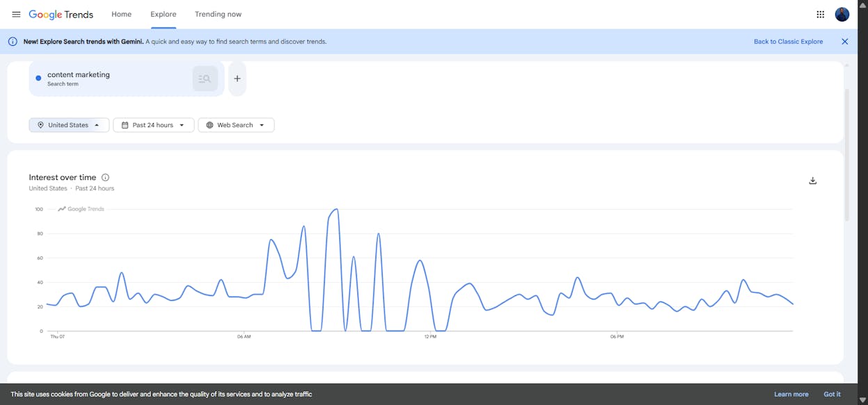Click the Interest over time help icon
Screen dimensions: 868x405
click(x=106, y=178)
